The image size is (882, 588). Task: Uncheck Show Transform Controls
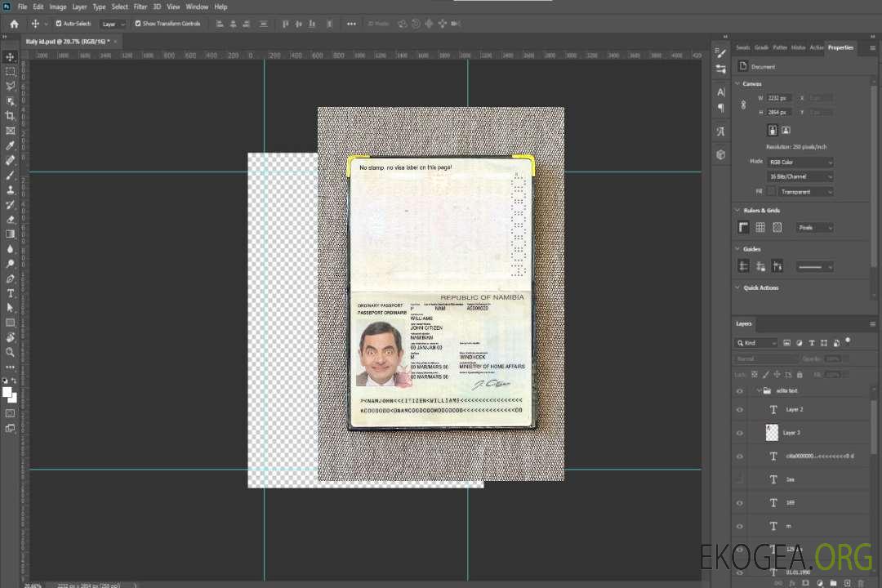138,24
